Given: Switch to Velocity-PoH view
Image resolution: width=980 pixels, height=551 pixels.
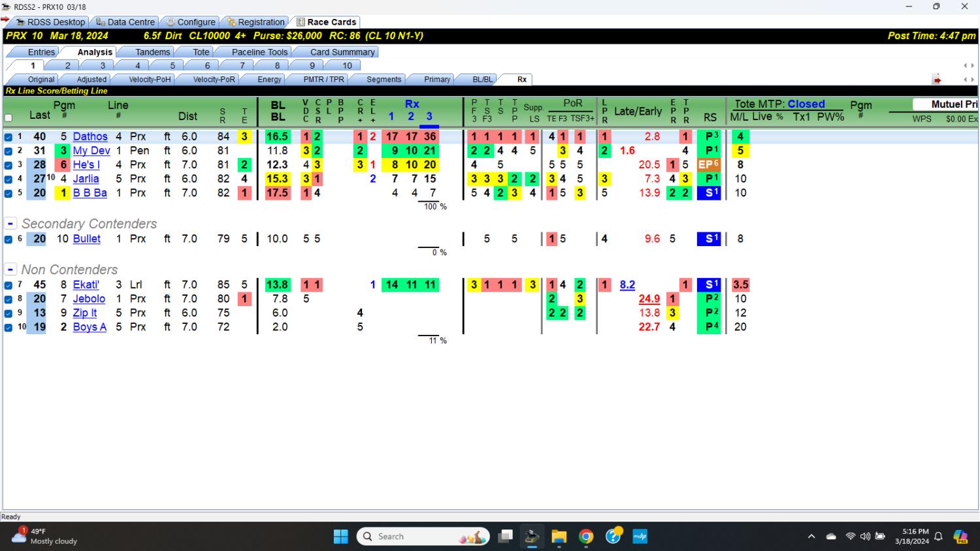Looking at the screenshot, I should point(150,80).
